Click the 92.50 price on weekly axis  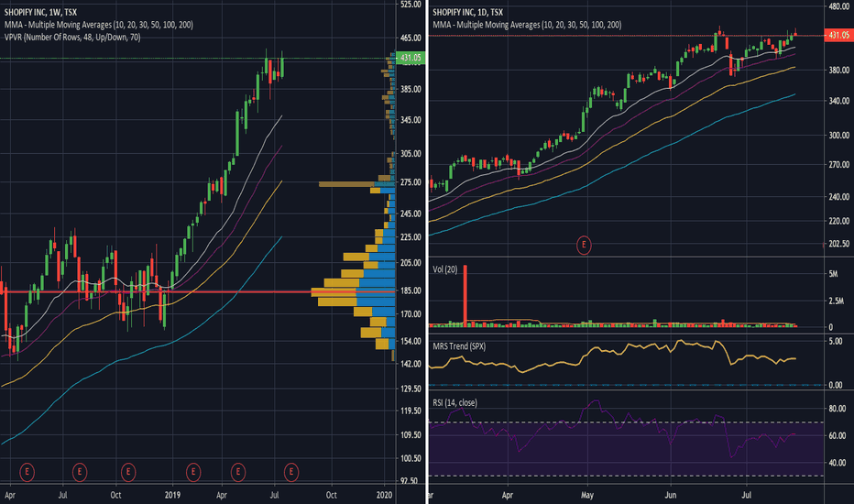pos(411,481)
